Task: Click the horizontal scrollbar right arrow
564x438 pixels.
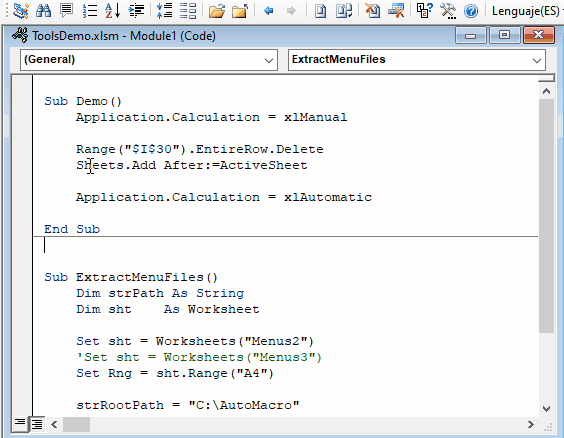Action: coord(531,424)
